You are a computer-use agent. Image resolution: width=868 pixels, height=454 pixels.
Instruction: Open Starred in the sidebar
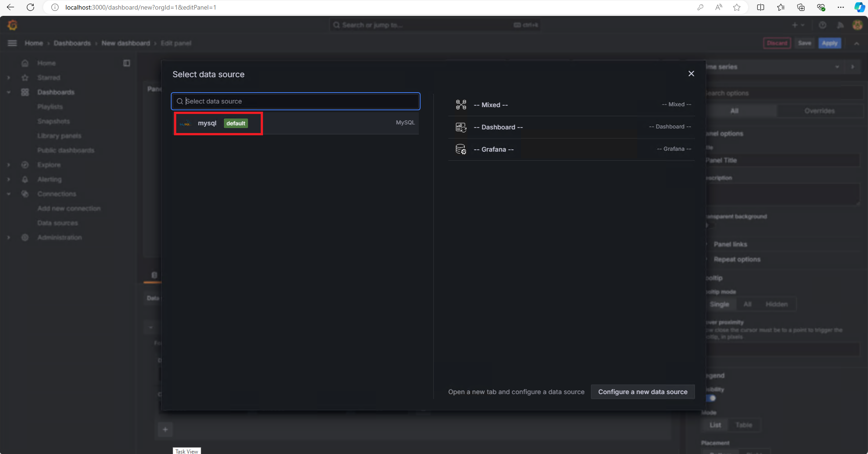(x=49, y=78)
